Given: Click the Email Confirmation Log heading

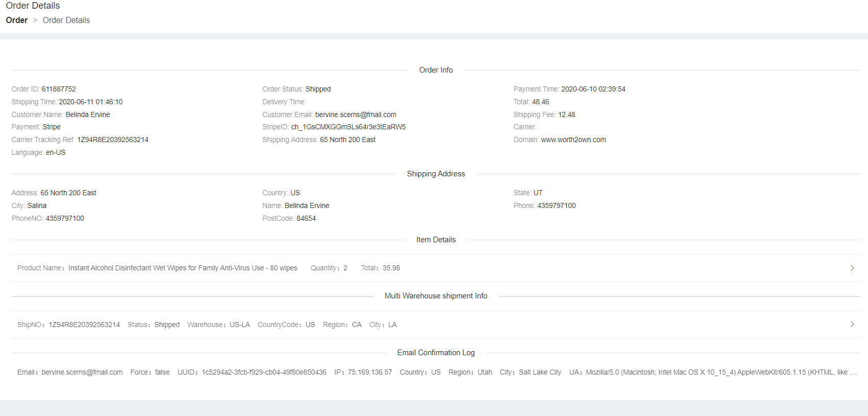Looking at the screenshot, I should click(436, 353).
